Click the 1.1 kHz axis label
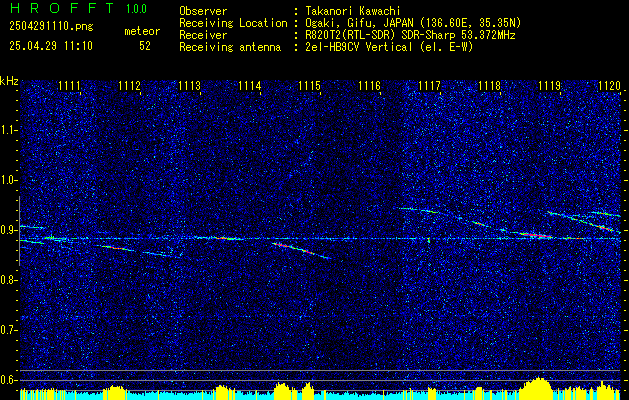Viewport: 629px width, 400px height. click(x=8, y=130)
